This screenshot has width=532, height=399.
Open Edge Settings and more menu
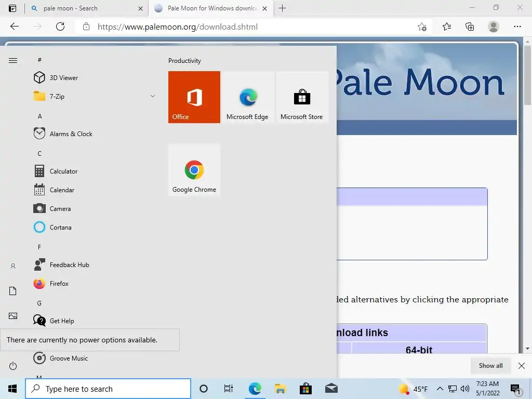517,26
